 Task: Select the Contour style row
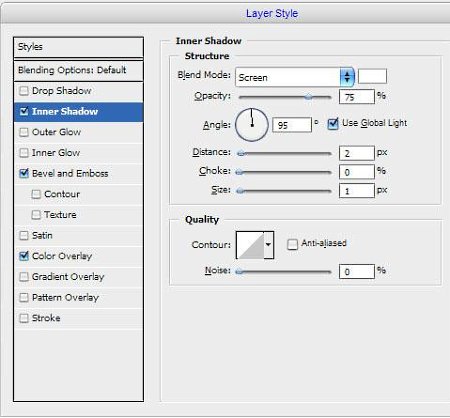79,194
